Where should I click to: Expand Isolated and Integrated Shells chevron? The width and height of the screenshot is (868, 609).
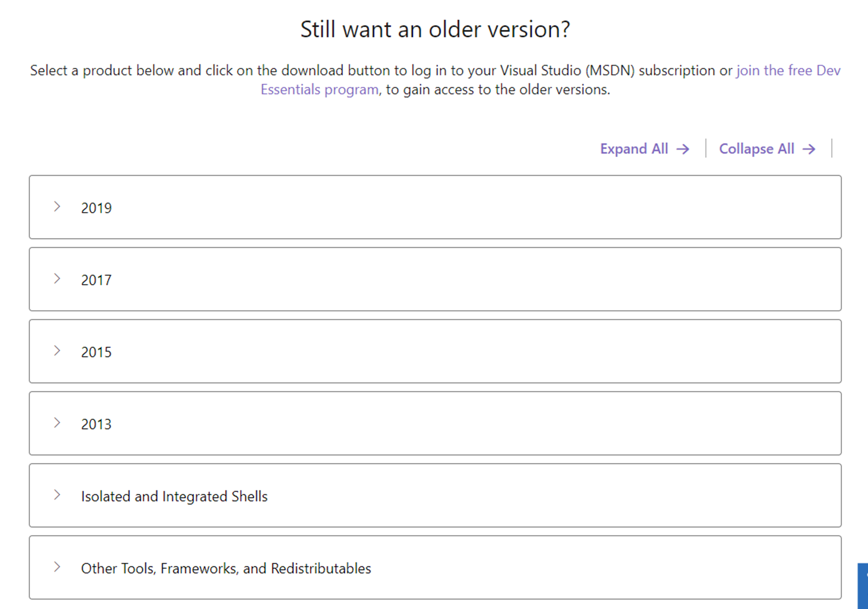(57, 495)
